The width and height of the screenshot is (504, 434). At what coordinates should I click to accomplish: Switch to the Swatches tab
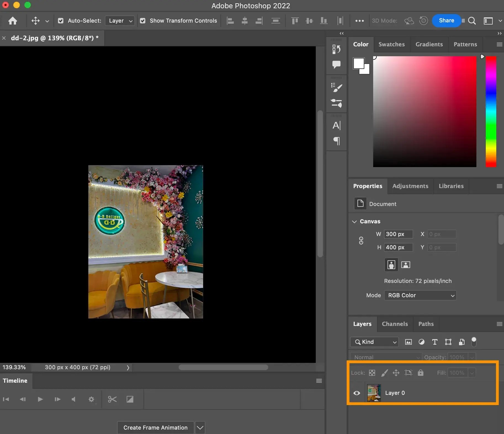tap(391, 44)
